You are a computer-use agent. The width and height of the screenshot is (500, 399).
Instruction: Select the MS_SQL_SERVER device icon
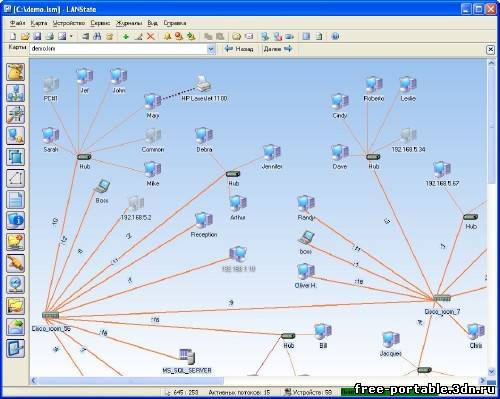pos(187,356)
